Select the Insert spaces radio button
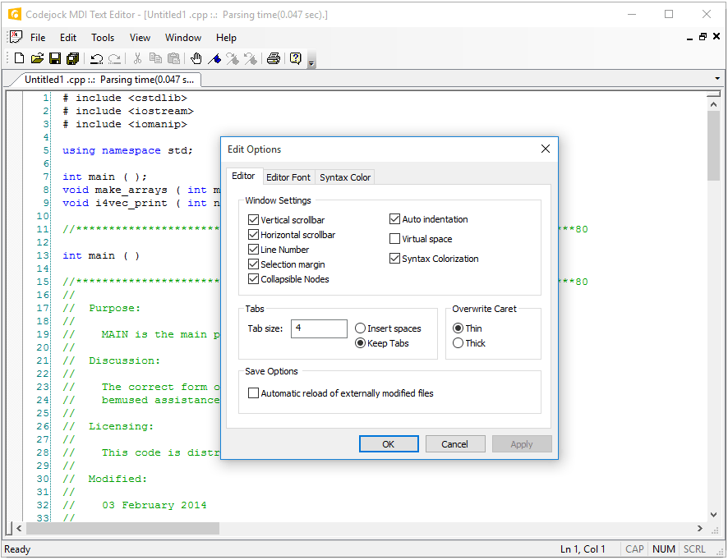This screenshot has width=728, height=560. (x=360, y=328)
